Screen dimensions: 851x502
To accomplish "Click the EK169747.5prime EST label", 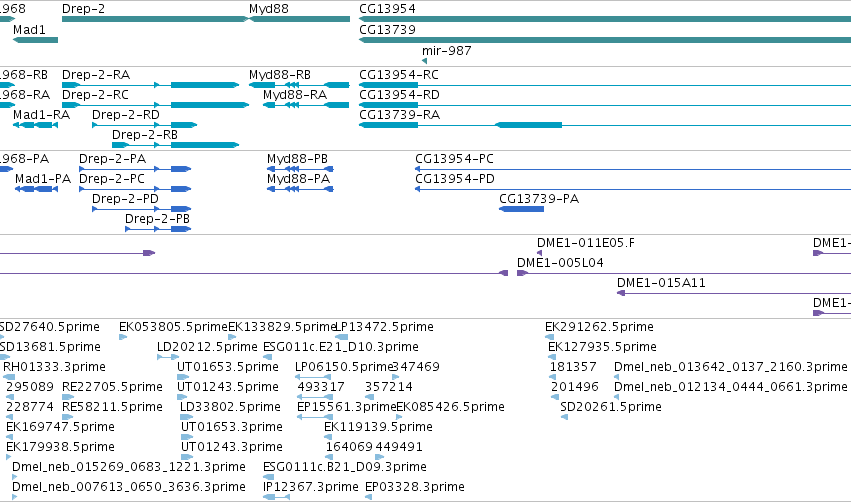I will [60, 427].
